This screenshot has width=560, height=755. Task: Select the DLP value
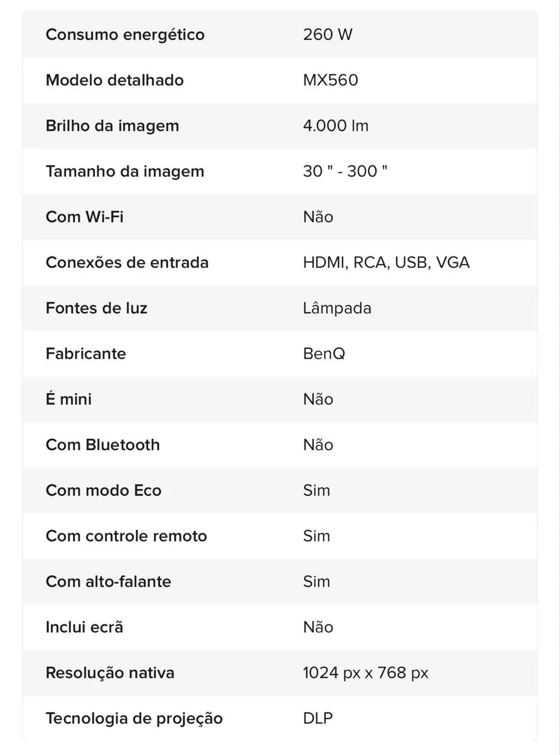(x=318, y=718)
